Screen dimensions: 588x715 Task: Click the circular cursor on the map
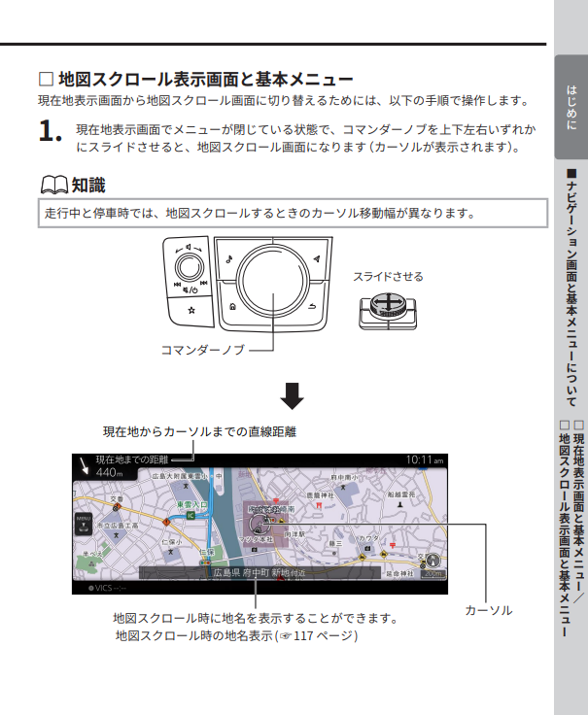point(260,523)
